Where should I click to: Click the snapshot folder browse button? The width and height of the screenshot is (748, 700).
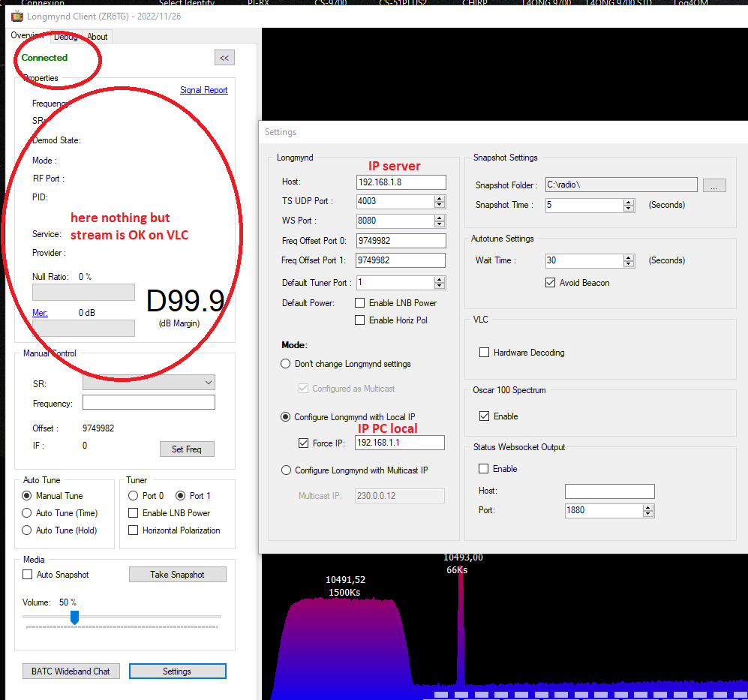tap(714, 185)
